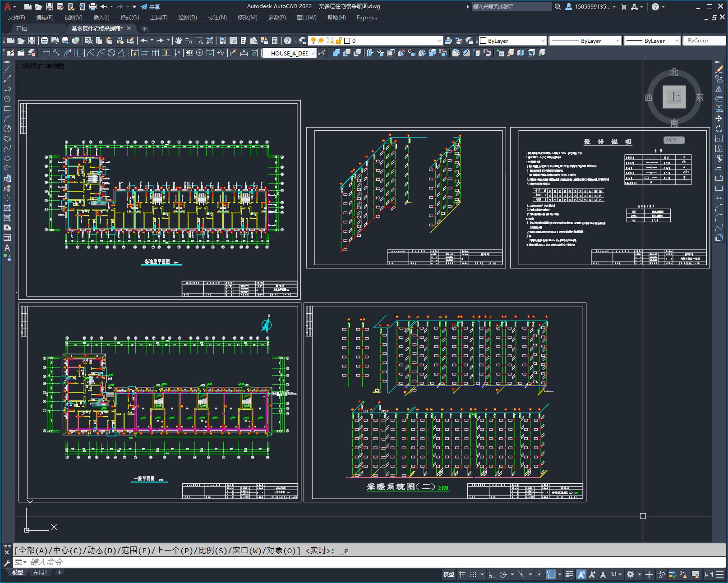The height and width of the screenshot is (583, 728).
Task: Switch to the 布局1 layout tab
Action: click(x=40, y=573)
